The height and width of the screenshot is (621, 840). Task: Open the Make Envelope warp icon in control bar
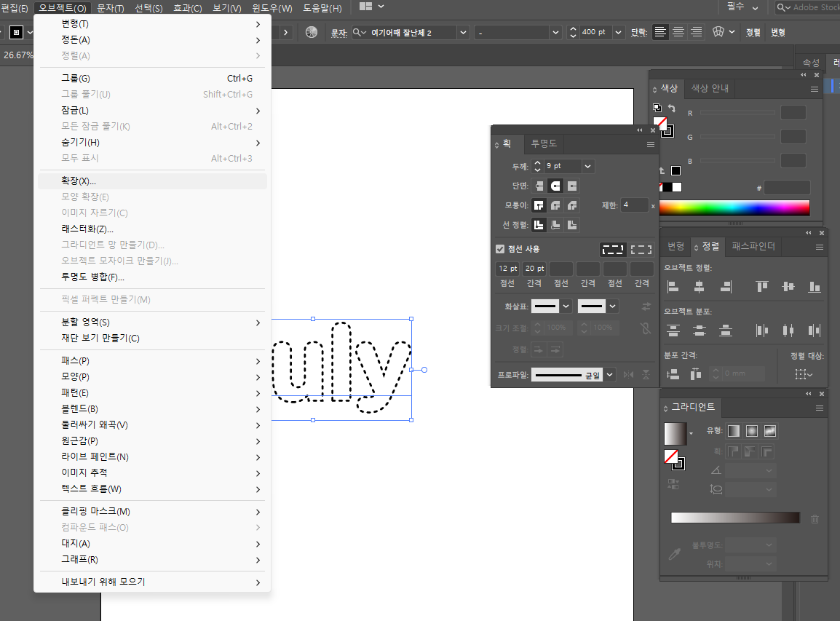[x=718, y=32]
